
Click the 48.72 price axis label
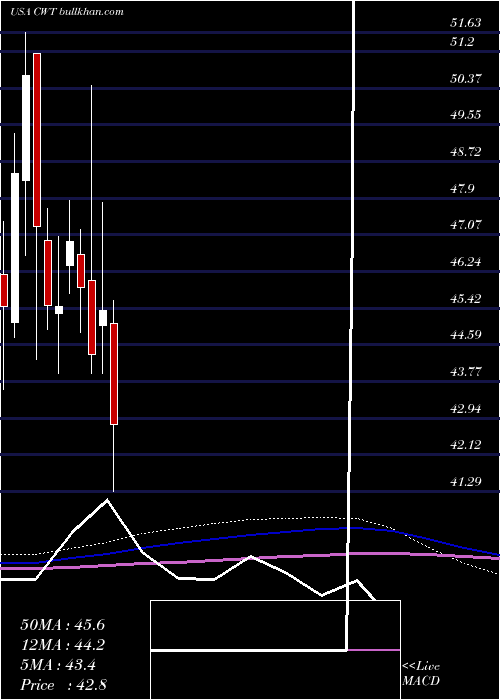tap(465, 152)
